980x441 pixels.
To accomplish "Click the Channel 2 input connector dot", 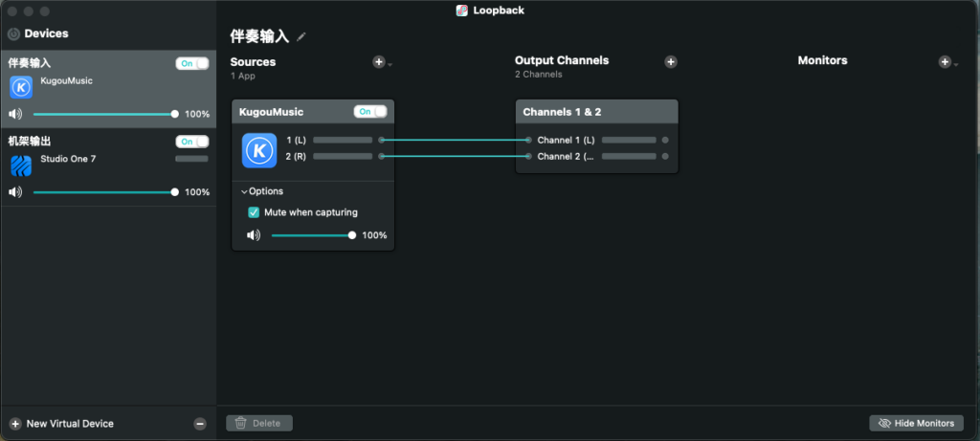I will tap(528, 156).
